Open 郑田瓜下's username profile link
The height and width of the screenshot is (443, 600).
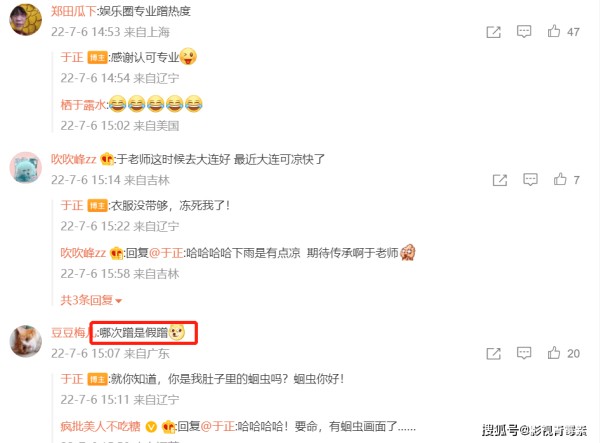73,11
